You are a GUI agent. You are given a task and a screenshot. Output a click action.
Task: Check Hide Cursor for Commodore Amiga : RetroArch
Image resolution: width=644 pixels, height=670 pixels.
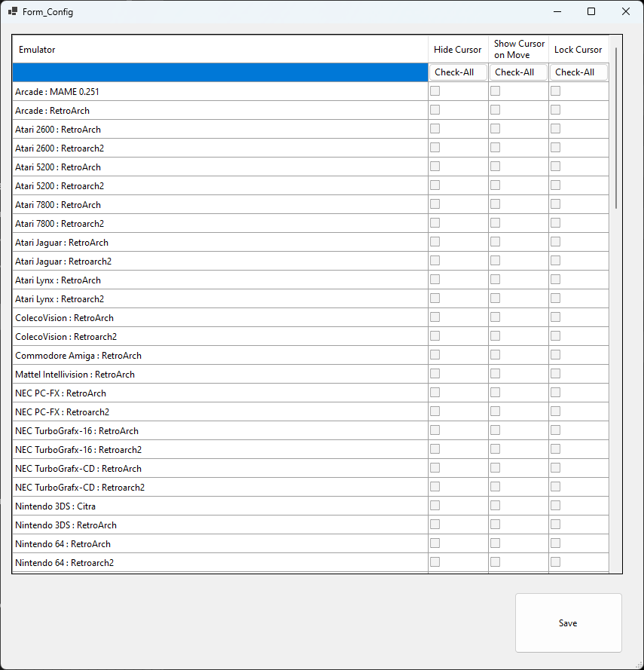click(435, 355)
